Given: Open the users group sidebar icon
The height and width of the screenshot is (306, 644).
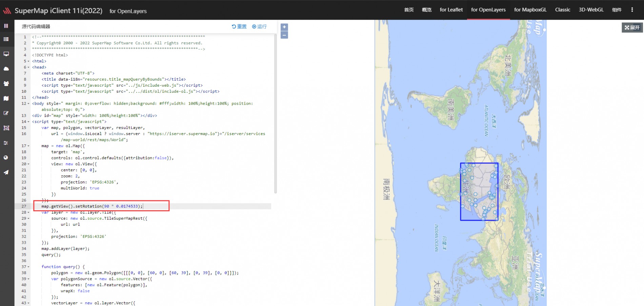Looking at the screenshot, I should (6, 84).
